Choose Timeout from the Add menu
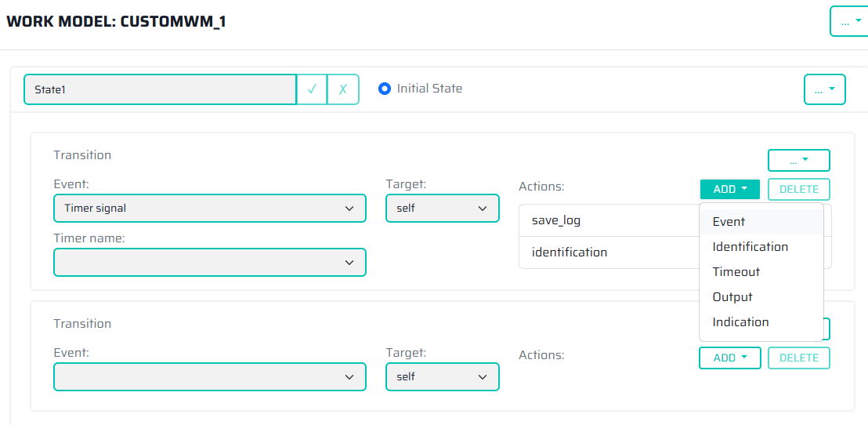The image size is (868, 425). [x=736, y=272]
